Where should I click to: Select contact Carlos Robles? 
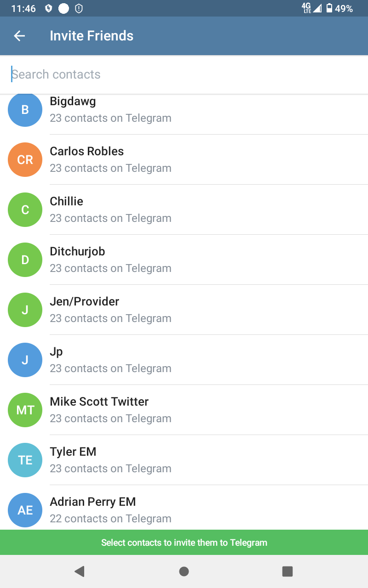pos(184,159)
